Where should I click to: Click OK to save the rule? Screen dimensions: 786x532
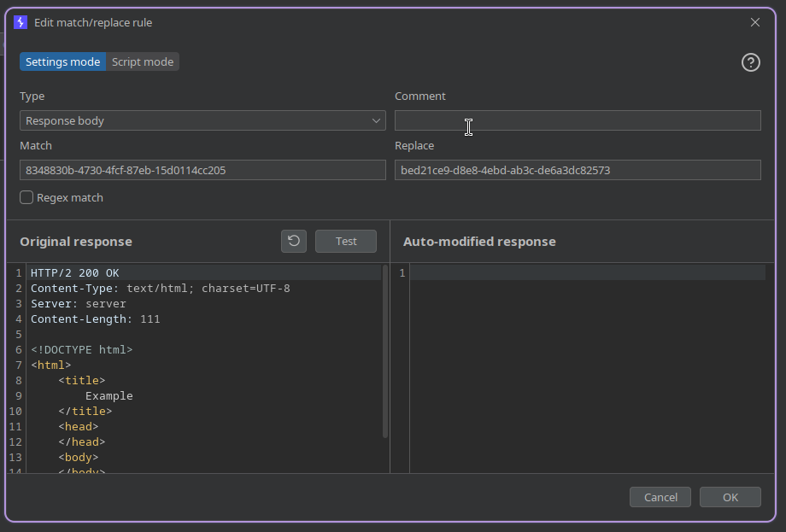click(730, 497)
